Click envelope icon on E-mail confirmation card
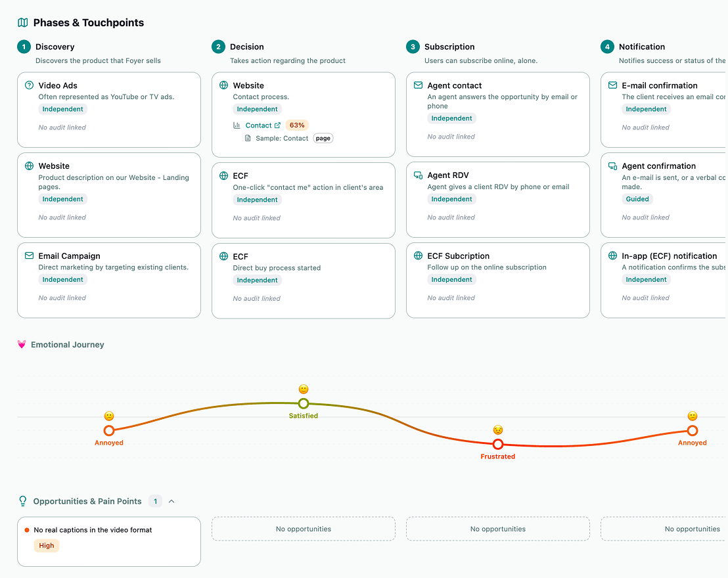728x578 pixels. pos(613,85)
